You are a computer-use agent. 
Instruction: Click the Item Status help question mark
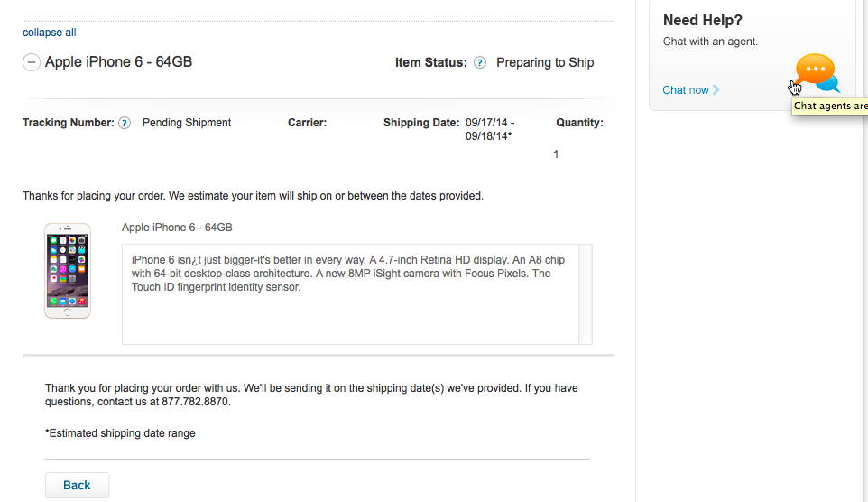point(480,62)
